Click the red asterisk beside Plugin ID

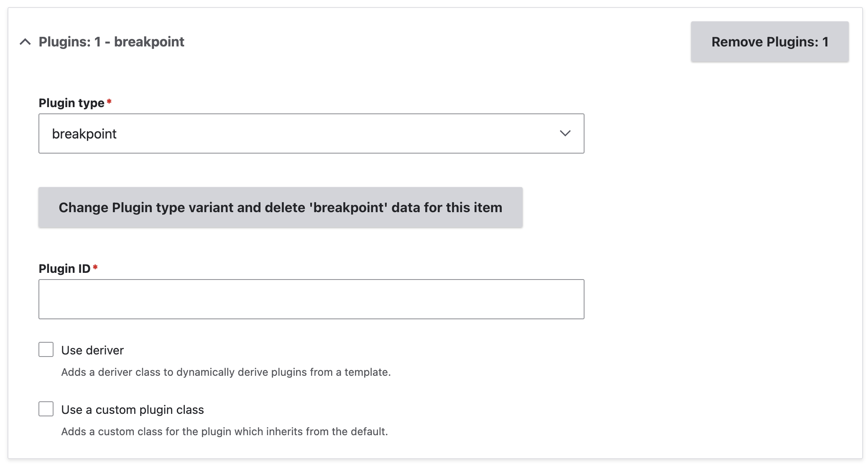(95, 267)
